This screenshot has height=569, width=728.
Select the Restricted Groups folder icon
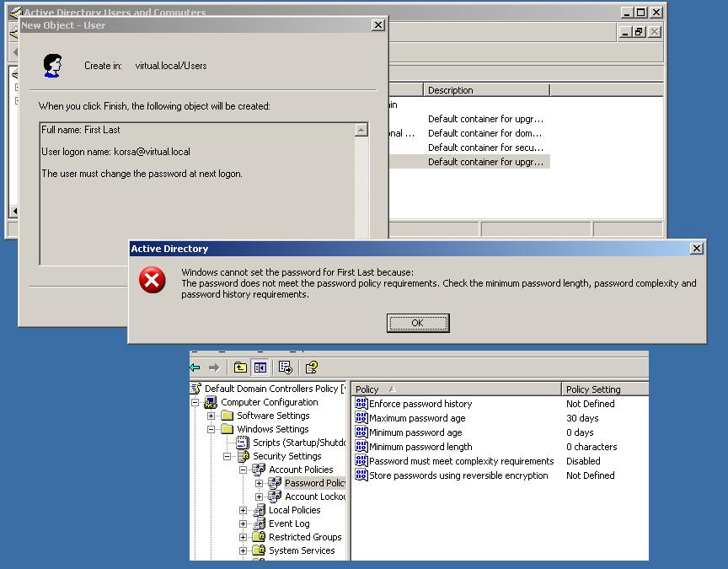(259, 536)
